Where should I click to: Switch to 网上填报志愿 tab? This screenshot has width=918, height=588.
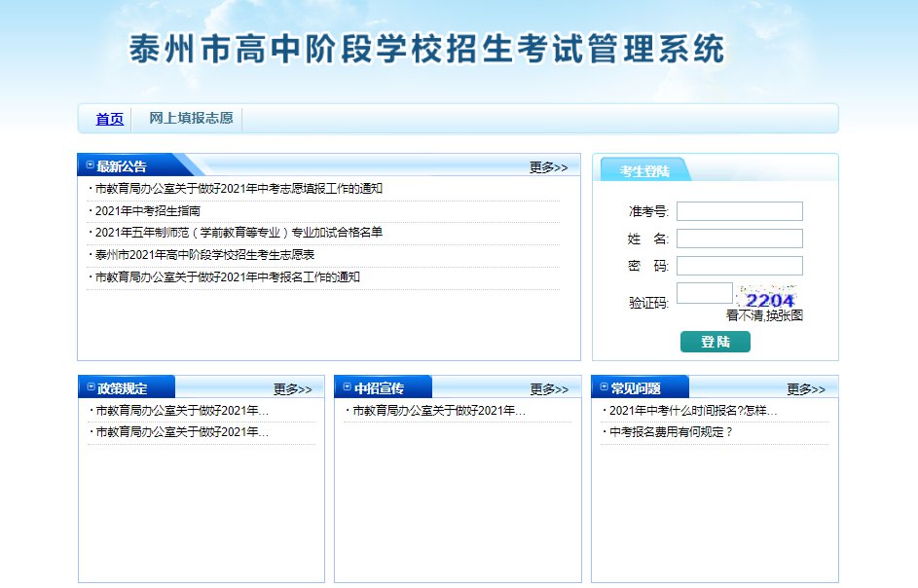[x=191, y=119]
